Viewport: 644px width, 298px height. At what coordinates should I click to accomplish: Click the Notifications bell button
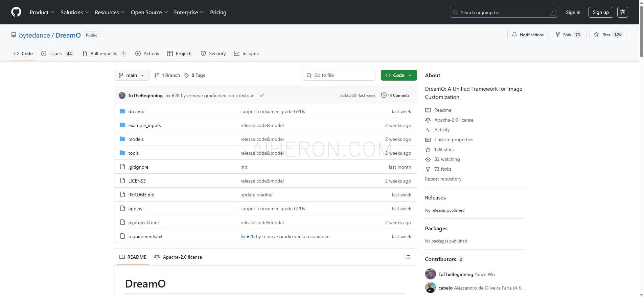click(527, 35)
